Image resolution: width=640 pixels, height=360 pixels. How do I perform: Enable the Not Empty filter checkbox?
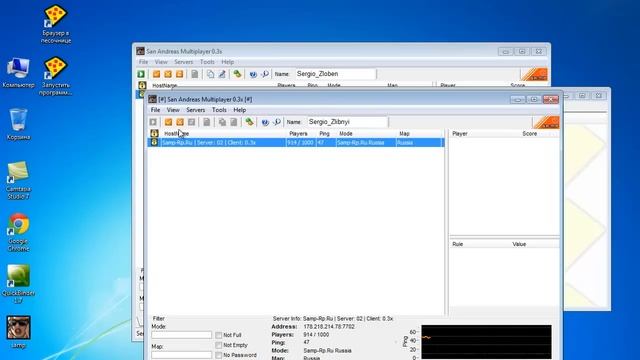[x=219, y=345]
